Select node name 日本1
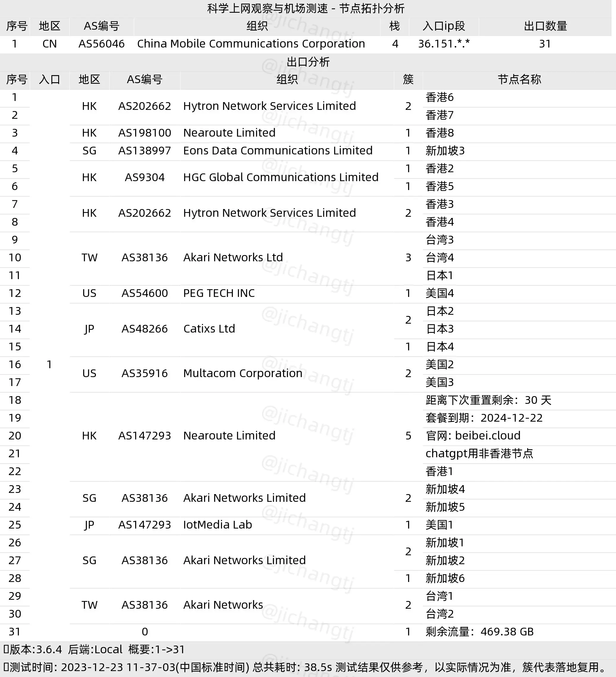Viewport: 616px width, 677px height. 440,275
